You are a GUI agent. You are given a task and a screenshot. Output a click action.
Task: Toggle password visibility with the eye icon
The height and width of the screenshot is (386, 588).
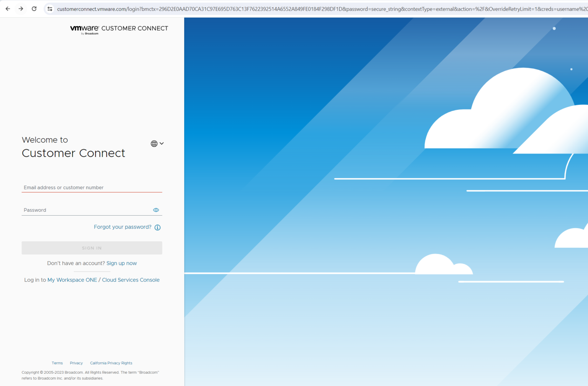(x=156, y=210)
